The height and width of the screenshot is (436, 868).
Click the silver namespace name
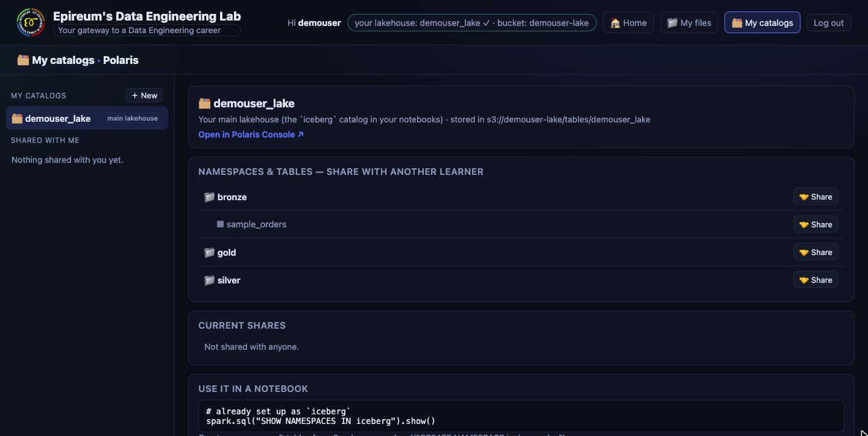[x=229, y=280]
